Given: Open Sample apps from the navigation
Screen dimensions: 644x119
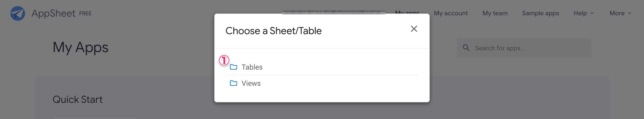Looking at the screenshot, I should tap(540, 13).
